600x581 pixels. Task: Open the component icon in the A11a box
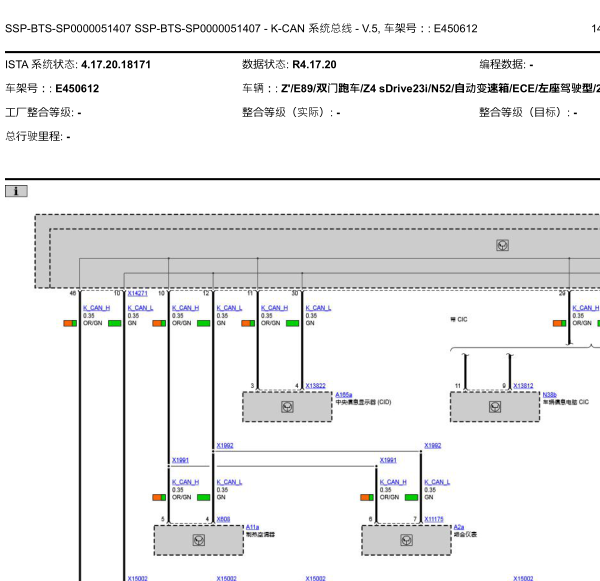198,540
